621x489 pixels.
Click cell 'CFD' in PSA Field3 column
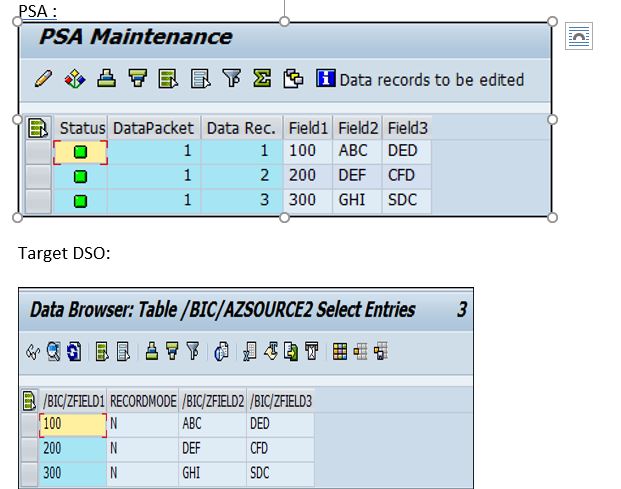407,176
